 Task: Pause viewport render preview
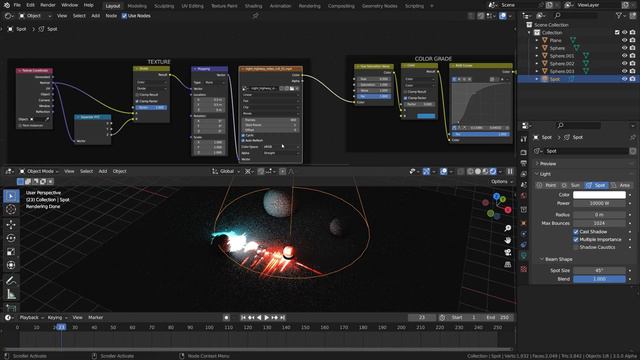(510, 171)
